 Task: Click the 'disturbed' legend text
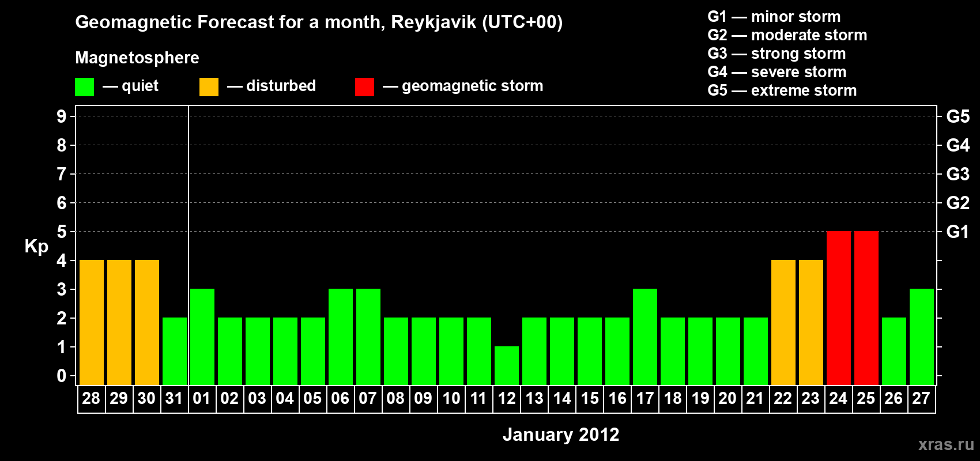[281, 86]
